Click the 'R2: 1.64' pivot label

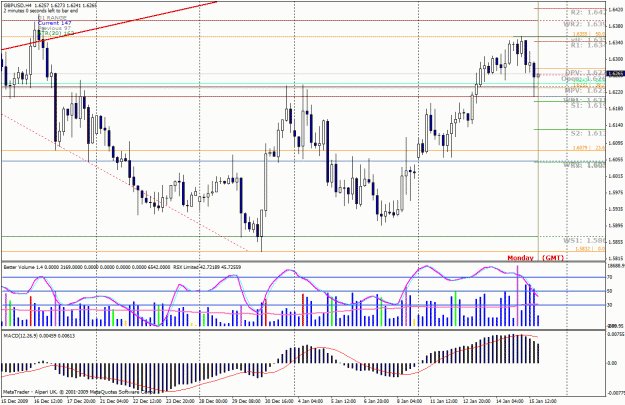coord(588,13)
